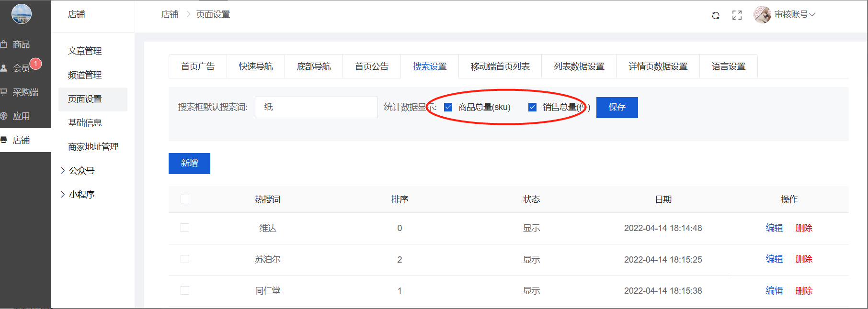
Task: Switch to the 首页广告 tab
Action: (198, 66)
